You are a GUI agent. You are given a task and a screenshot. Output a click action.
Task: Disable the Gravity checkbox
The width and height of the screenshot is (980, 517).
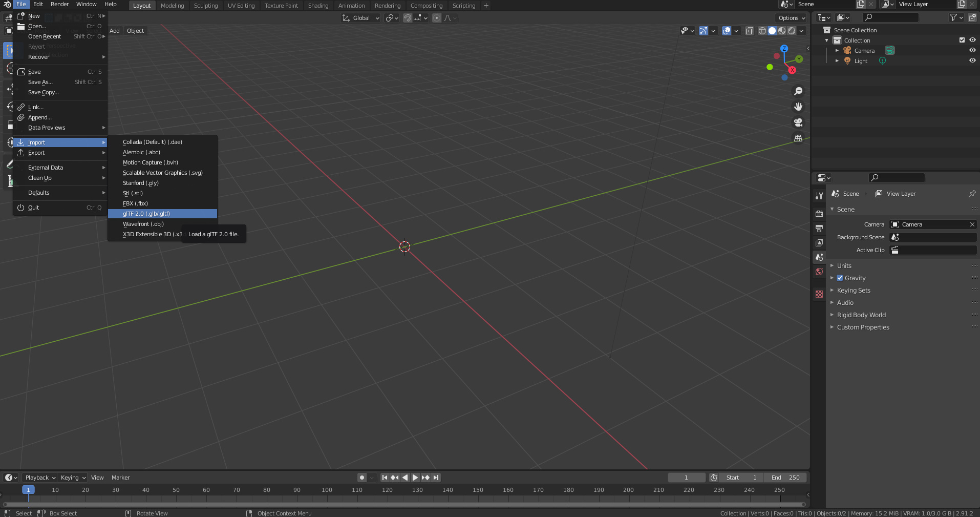(x=840, y=278)
